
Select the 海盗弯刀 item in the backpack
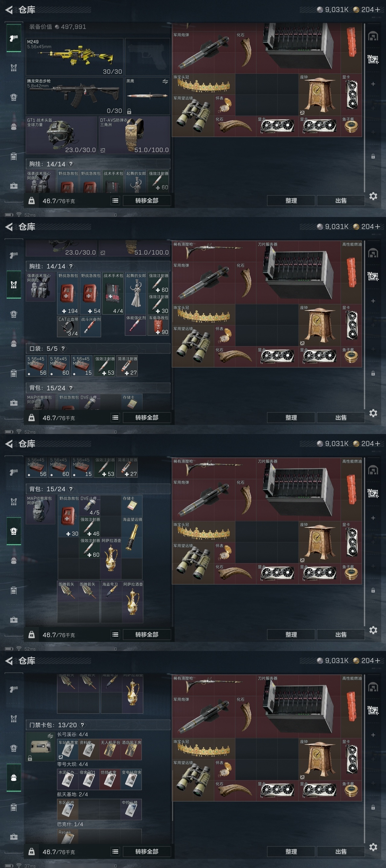pyautogui.click(x=111, y=602)
